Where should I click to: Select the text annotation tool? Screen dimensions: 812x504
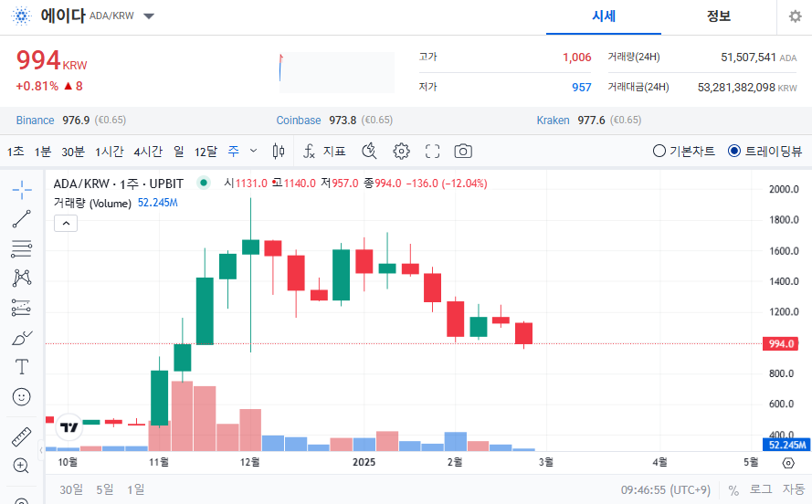point(22,367)
